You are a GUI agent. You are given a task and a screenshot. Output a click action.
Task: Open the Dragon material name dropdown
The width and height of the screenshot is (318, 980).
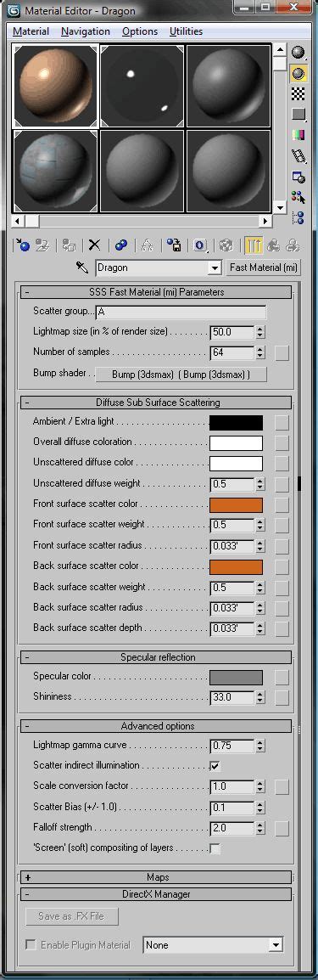click(x=215, y=268)
